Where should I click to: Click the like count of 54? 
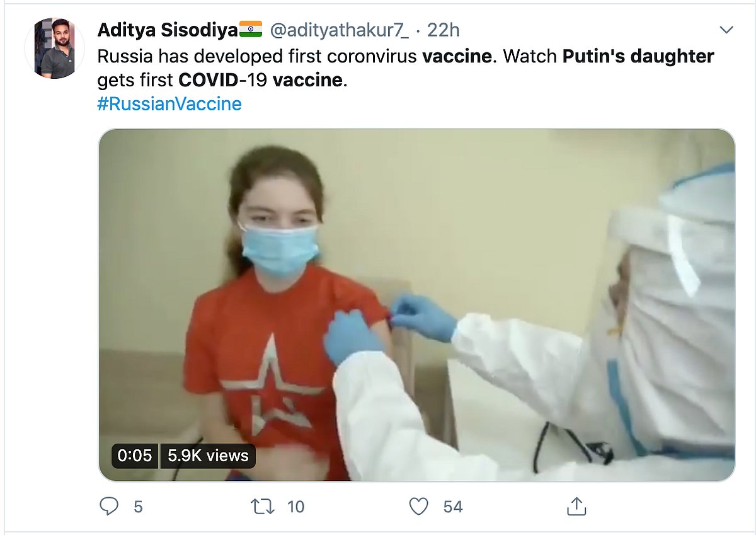(452, 507)
